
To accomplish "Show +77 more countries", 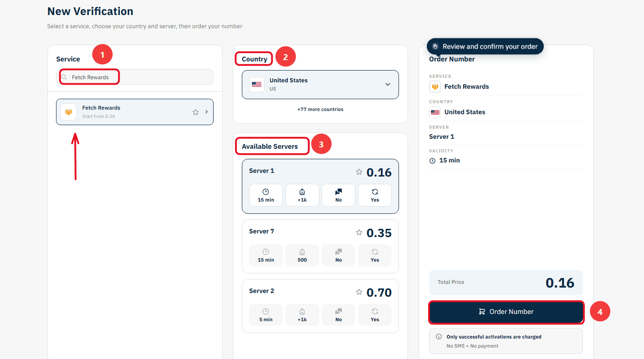I will (320, 109).
